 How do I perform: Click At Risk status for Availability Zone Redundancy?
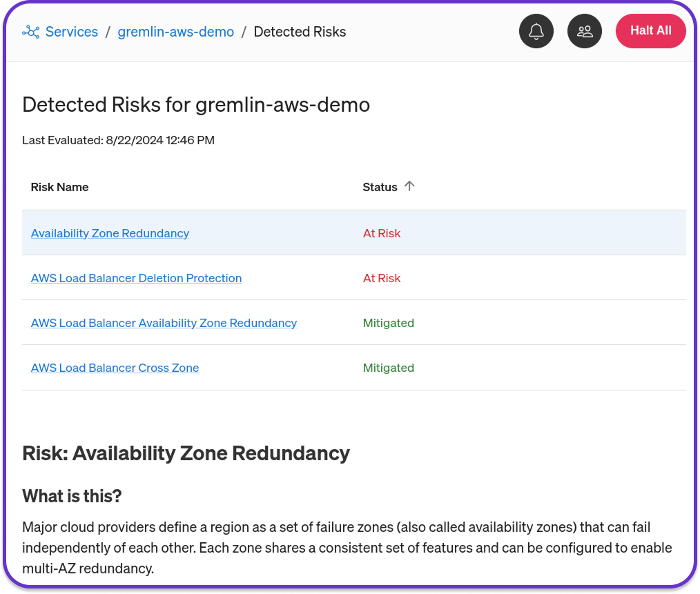[x=382, y=233]
